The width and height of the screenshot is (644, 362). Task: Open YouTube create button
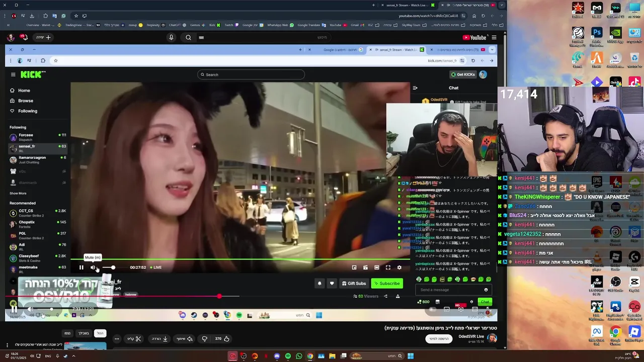(44, 37)
